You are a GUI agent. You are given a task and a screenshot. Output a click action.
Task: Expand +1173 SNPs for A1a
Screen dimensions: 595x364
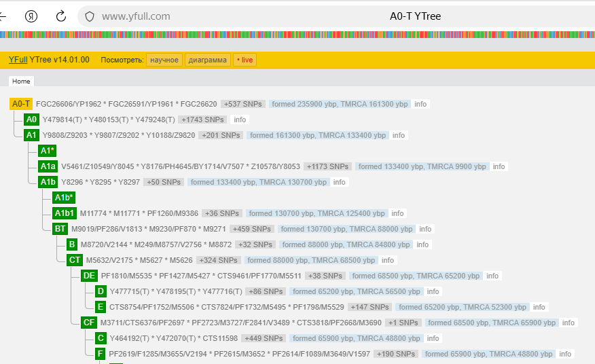(327, 166)
